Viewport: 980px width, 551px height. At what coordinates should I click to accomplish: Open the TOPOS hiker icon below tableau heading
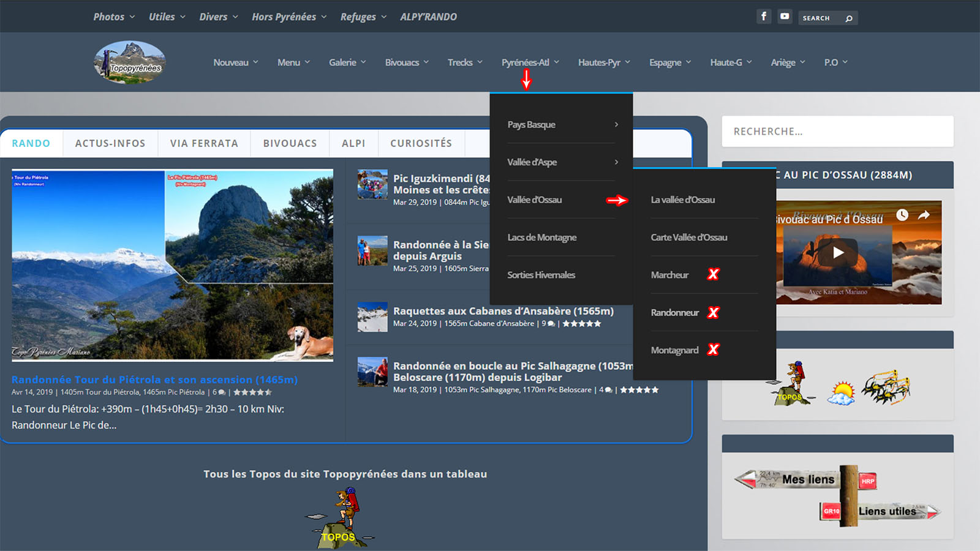tap(339, 519)
